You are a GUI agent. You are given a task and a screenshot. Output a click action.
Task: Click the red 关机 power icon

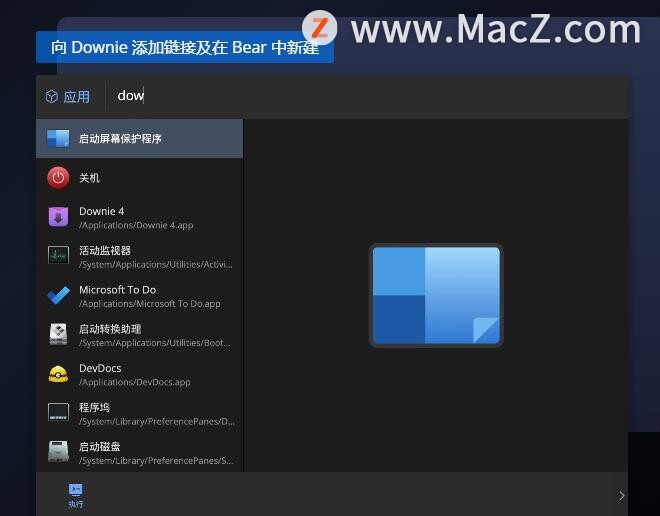(x=58, y=178)
